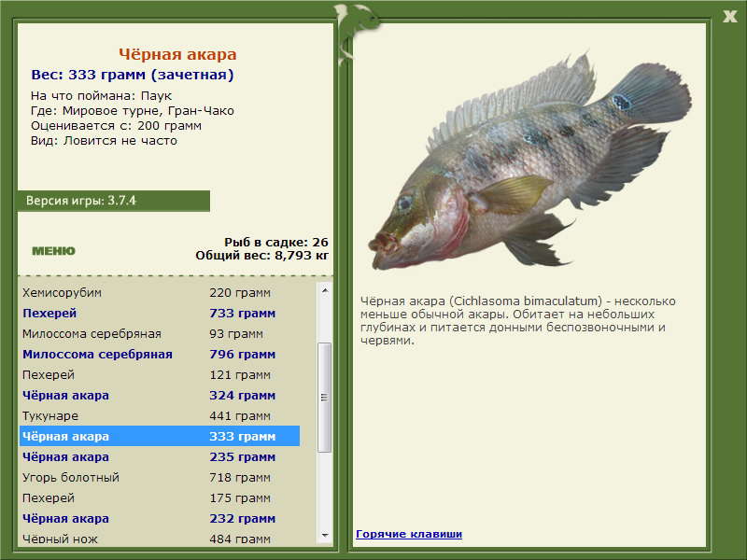Click the Рыб в садке: 26 counter
The width and height of the screenshot is (747, 560).
[276, 243]
